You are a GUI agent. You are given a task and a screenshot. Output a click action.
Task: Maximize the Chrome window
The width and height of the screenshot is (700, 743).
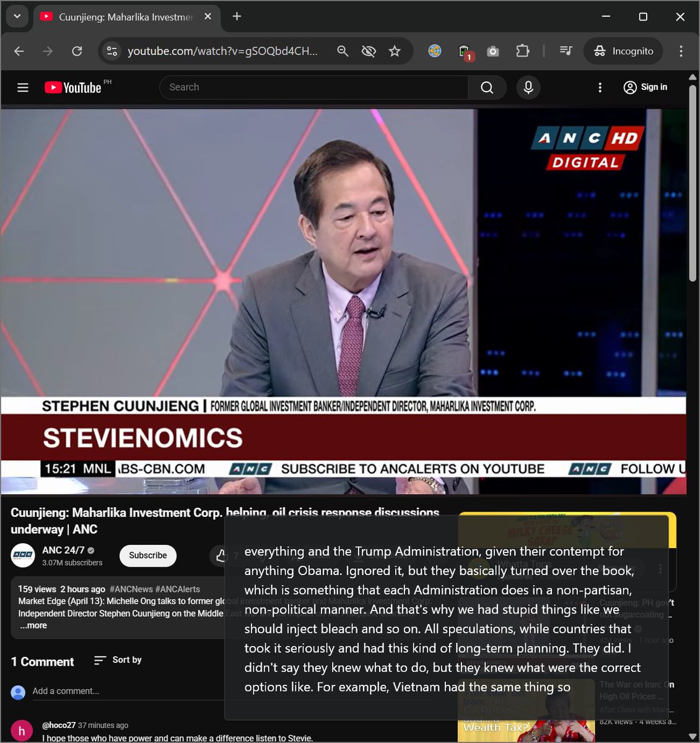coord(643,17)
